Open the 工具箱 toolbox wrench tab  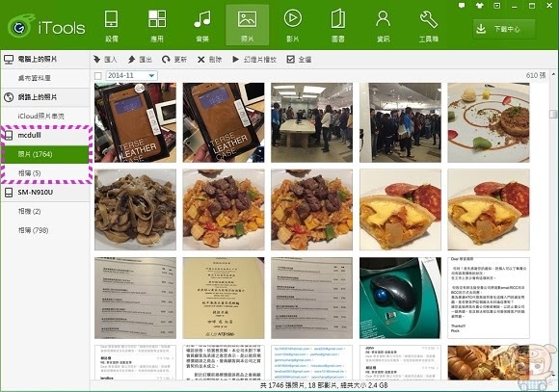coord(429,26)
